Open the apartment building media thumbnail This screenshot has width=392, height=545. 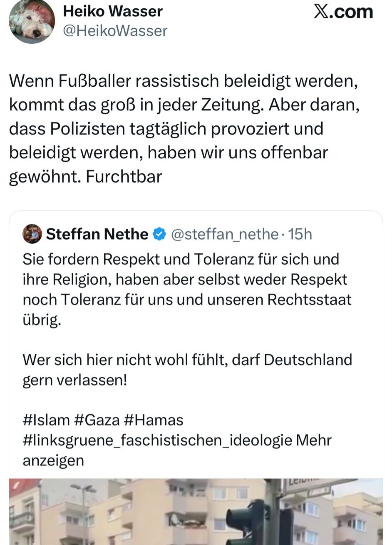pyautogui.click(x=125, y=512)
